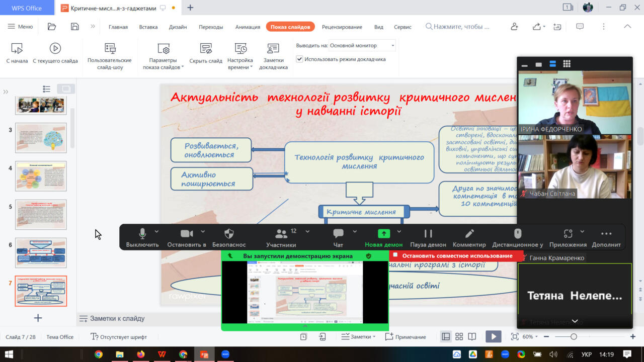
Task: Switch Zoom video panel to gallery grid
Action: [x=567, y=64]
